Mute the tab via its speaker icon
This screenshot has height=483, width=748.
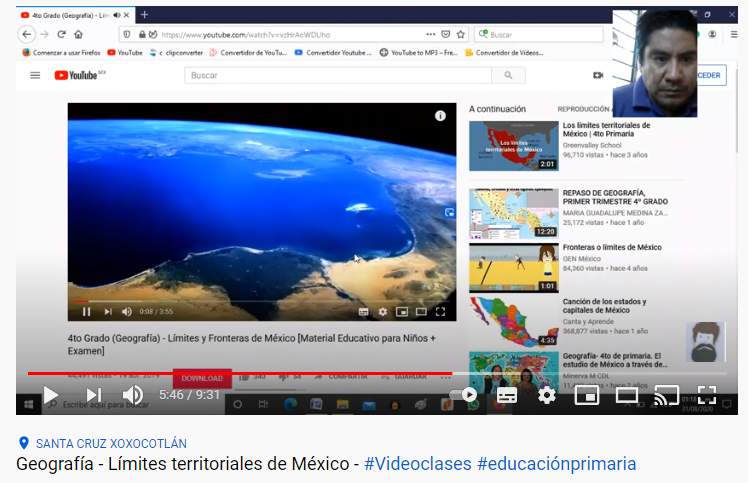pos(117,15)
